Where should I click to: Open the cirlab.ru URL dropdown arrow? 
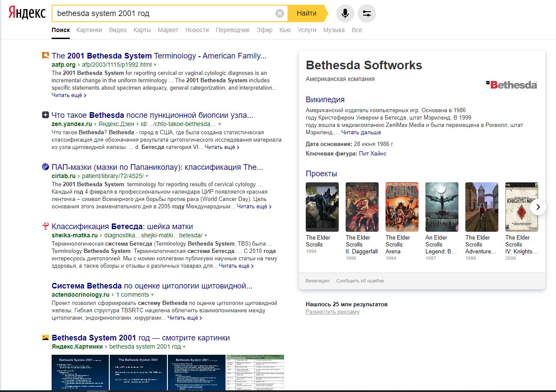[147, 176]
